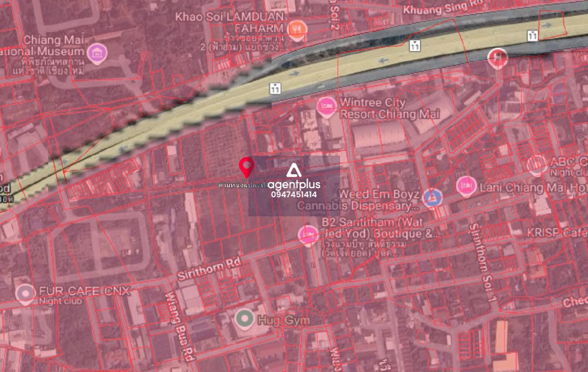Open the Lani Chiang Mai Hotel pin
The image size is (588, 372).
pos(466,186)
